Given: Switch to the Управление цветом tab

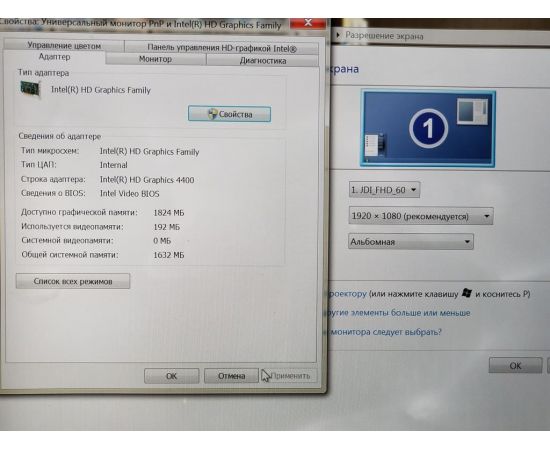Looking at the screenshot, I should (x=64, y=45).
